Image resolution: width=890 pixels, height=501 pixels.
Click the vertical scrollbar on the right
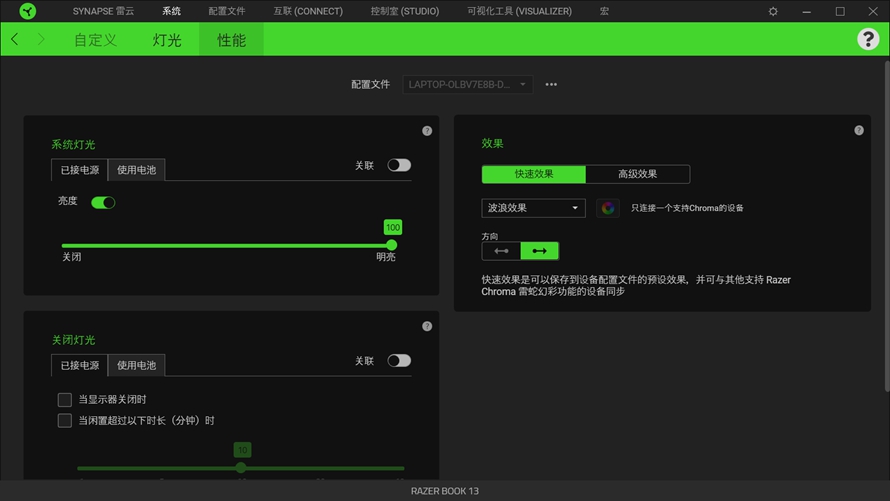pos(887,226)
